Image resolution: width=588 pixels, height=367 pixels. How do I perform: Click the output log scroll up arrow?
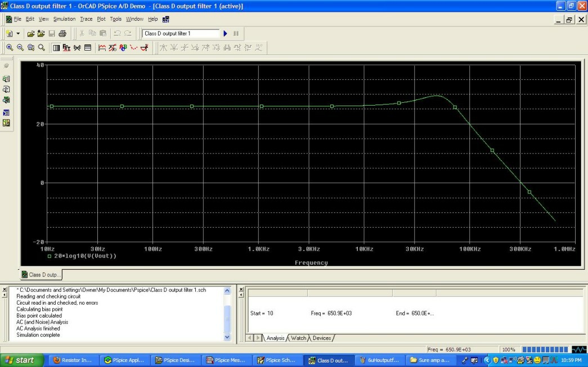tap(227, 291)
